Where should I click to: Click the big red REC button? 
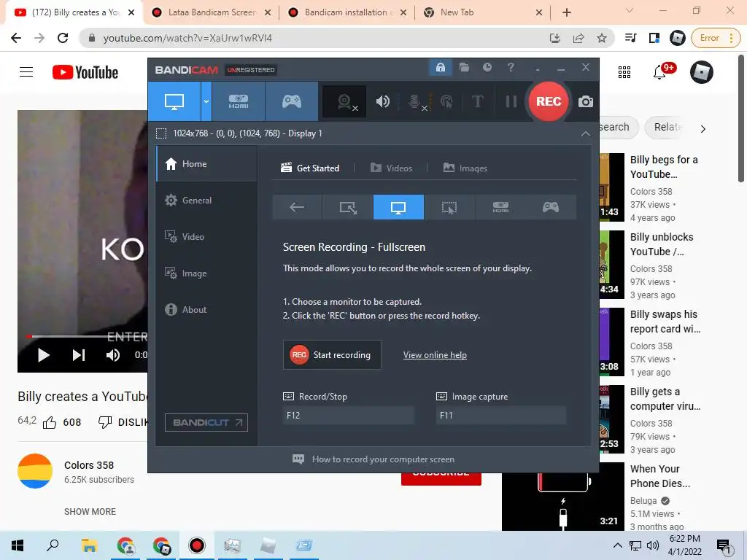coord(549,101)
